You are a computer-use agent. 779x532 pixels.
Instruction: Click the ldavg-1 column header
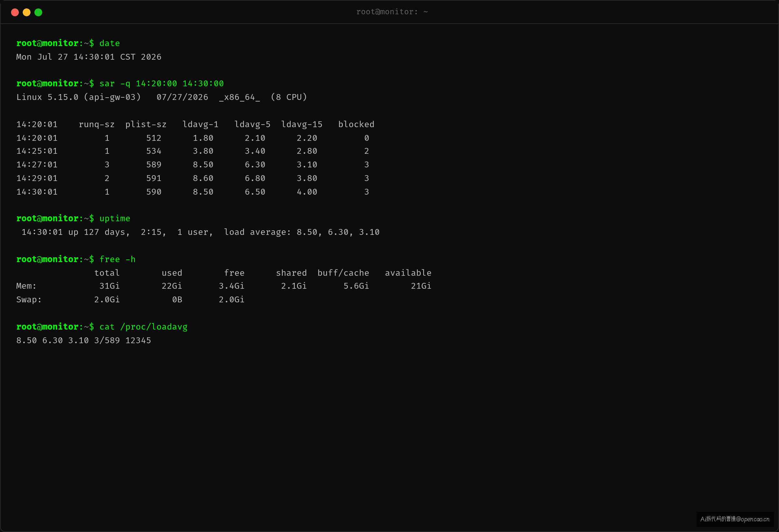tap(201, 124)
